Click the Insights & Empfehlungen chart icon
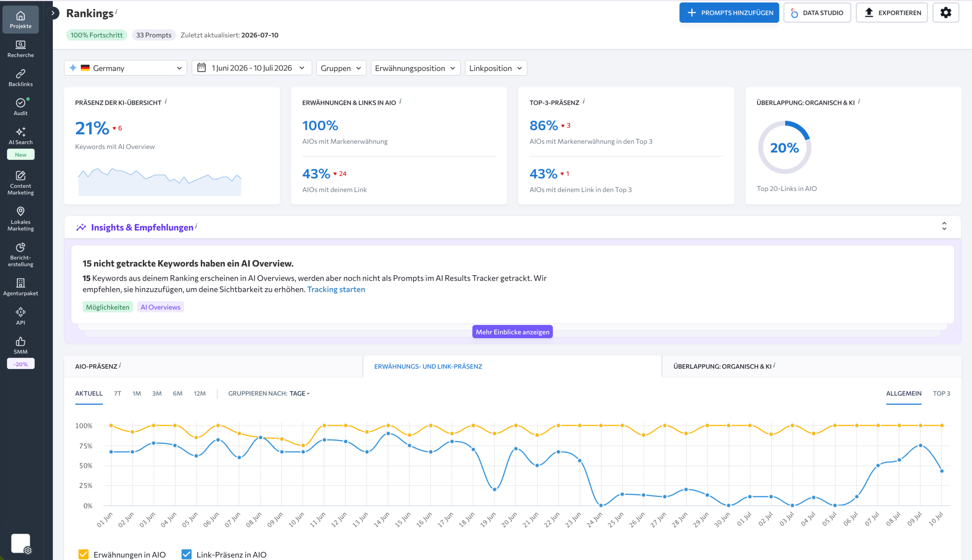The width and height of the screenshot is (972, 560). click(81, 227)
